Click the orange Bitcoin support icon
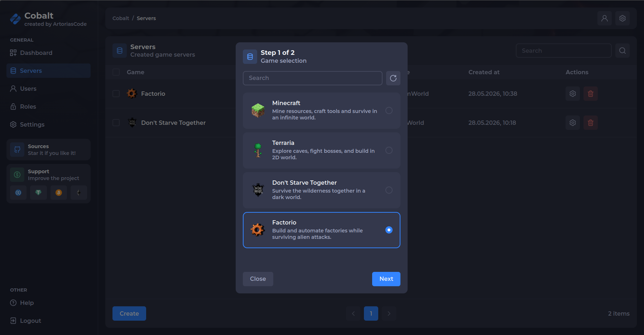This screenshot has width=644, height=335. pos(59,193)
